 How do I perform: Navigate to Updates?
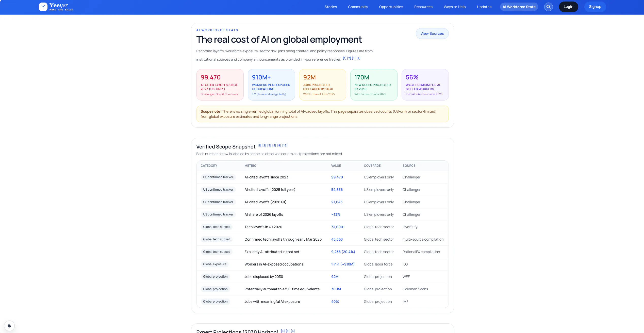click(484, 7)
